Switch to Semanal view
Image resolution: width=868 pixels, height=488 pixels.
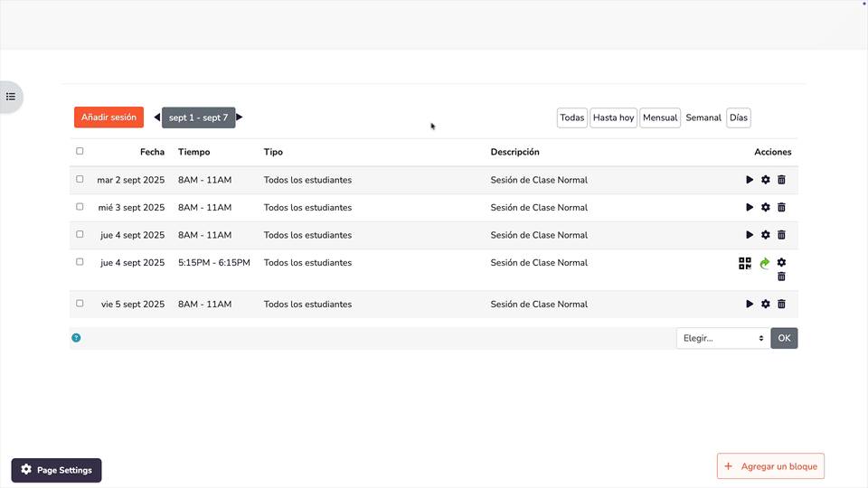tap(703, 117)
